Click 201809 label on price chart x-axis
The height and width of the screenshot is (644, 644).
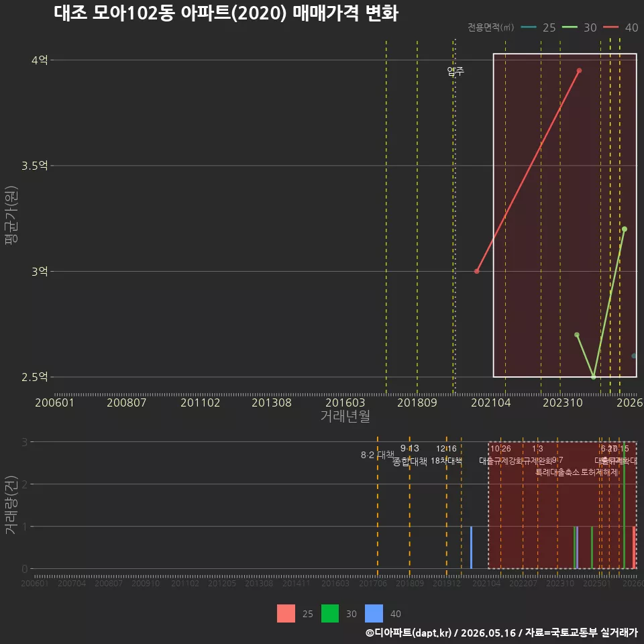(417, 402)
